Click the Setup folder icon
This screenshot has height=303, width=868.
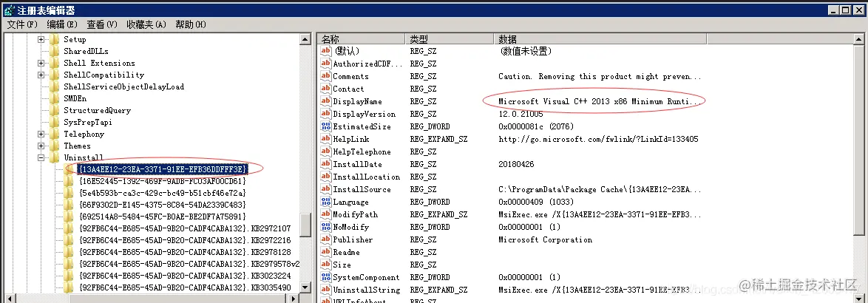click(54, 39)
